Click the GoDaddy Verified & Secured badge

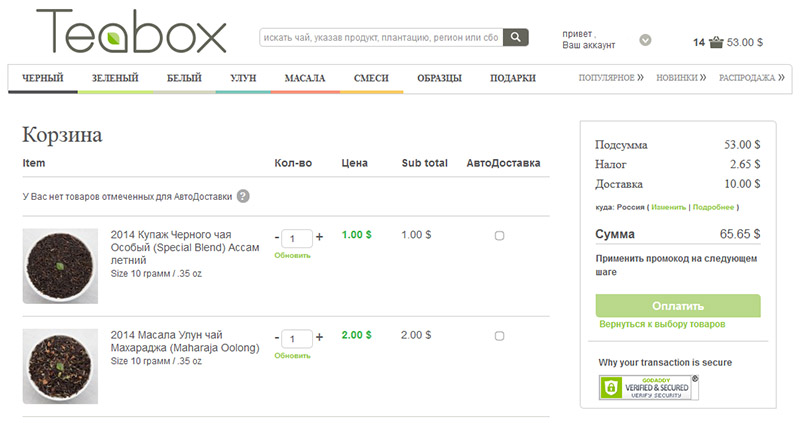648,387
